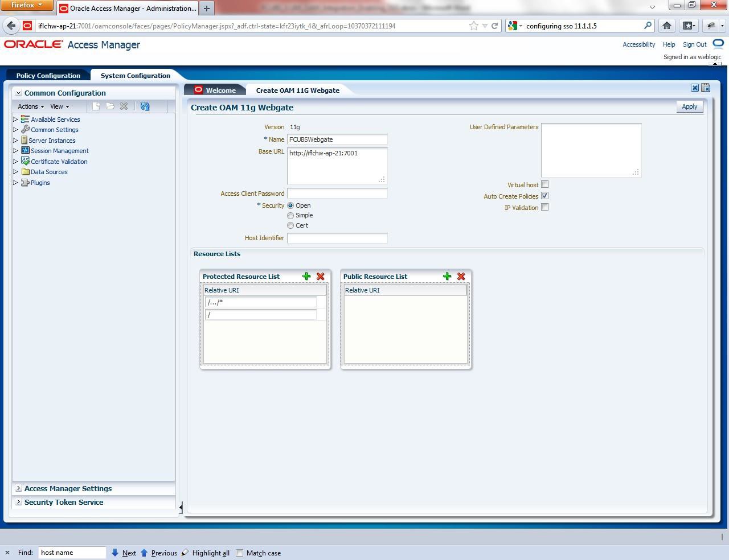Click the Find Previous up arrow
Screen dimensions: 729x560
click(144, 553)
